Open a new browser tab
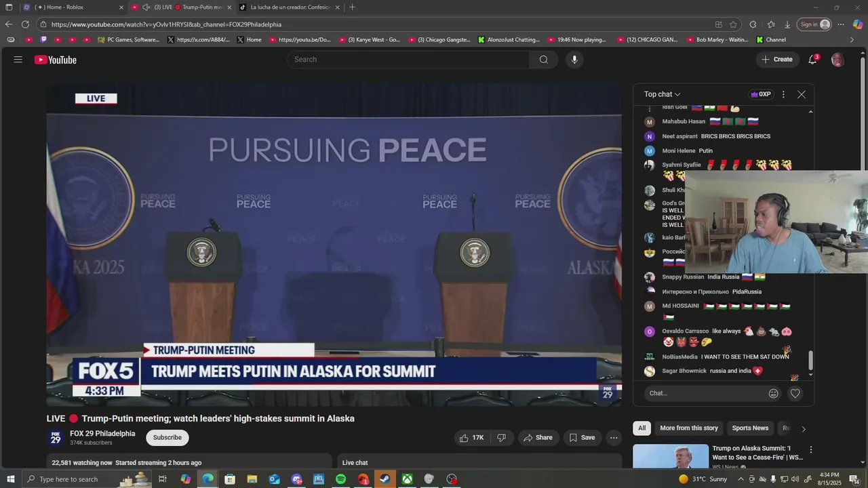Screen dimensions: 868x488 352,7
